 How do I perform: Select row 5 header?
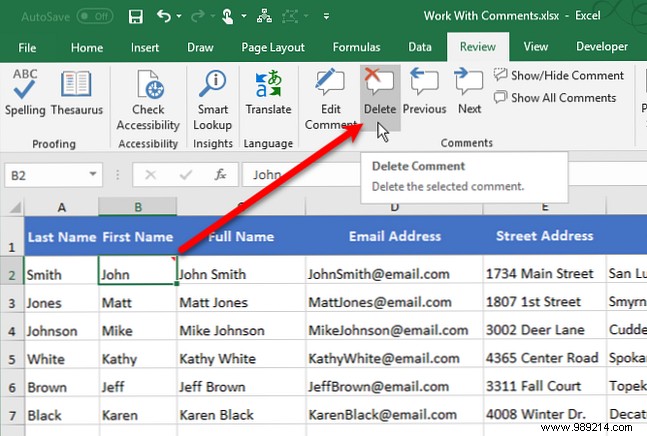(12, 359)
